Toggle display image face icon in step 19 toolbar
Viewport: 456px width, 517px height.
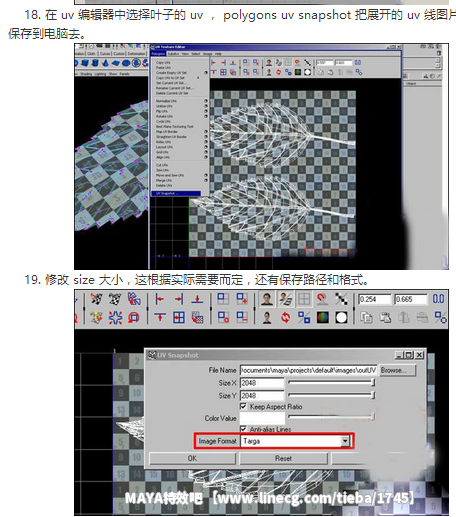click(267, 299)
